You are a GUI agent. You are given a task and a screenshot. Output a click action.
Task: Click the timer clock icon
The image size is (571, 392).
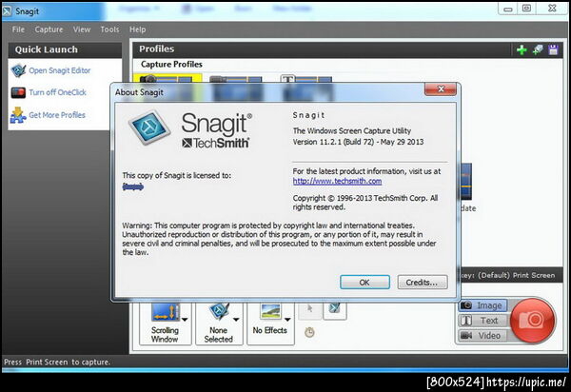point(309,332)
